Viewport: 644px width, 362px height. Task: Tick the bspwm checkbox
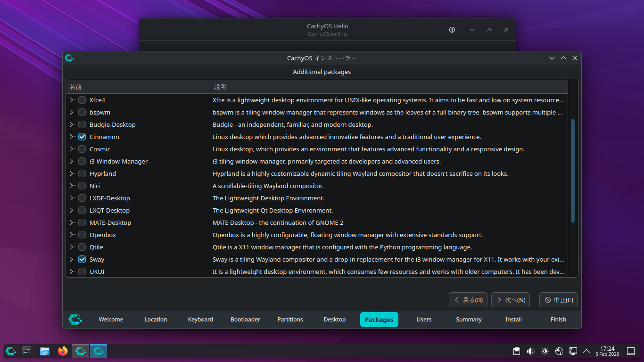click(x=82, y=112)
